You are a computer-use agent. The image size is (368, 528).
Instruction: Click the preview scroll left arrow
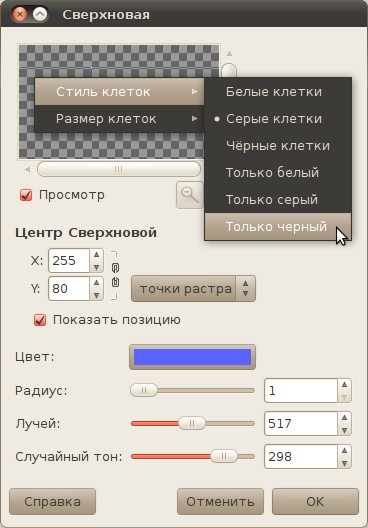point(28,169)
